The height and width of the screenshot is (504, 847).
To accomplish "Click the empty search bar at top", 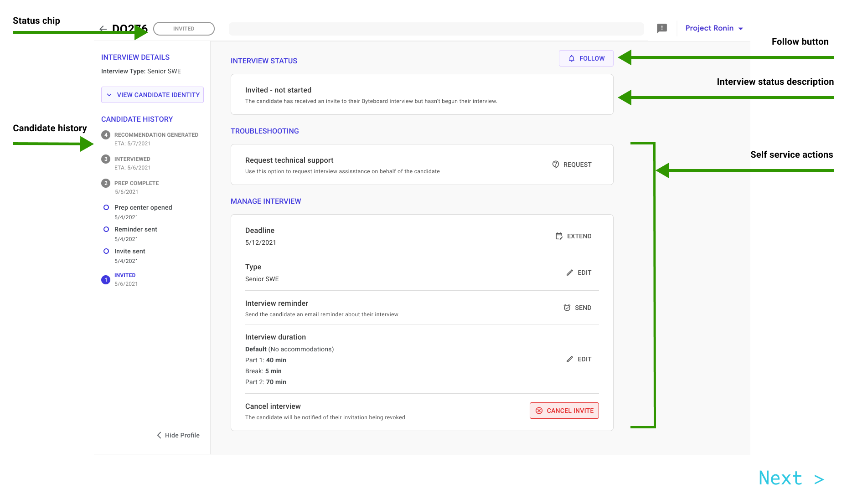I will click(436, 29).
